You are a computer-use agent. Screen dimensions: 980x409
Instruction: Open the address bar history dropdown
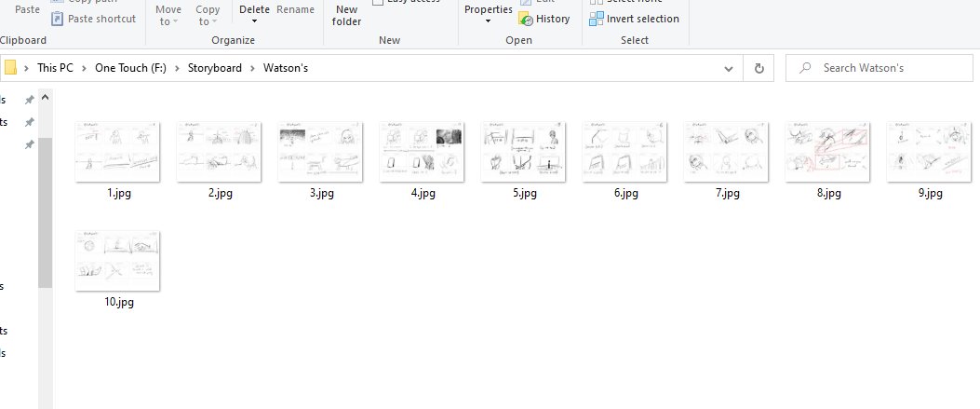(728, 68)
